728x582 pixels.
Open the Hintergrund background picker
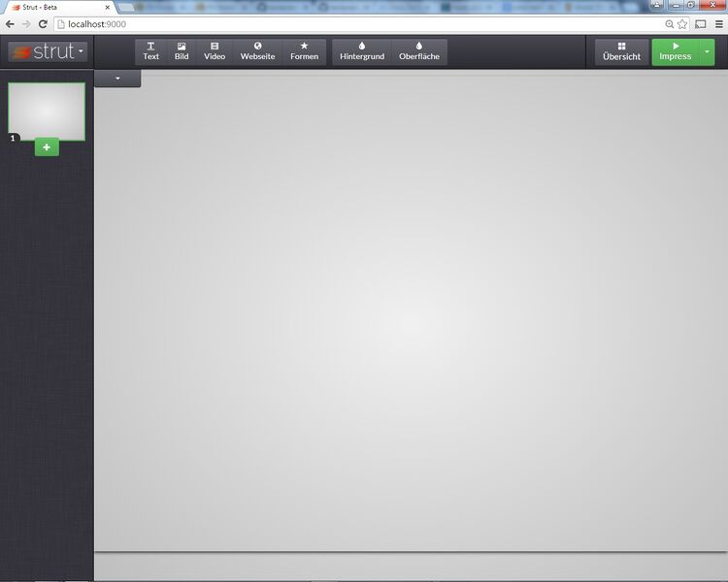coord(362,51)
